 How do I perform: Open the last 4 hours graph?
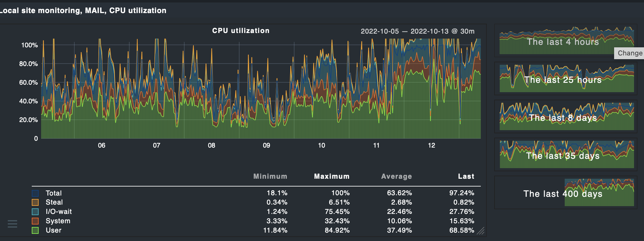point(566,40)
